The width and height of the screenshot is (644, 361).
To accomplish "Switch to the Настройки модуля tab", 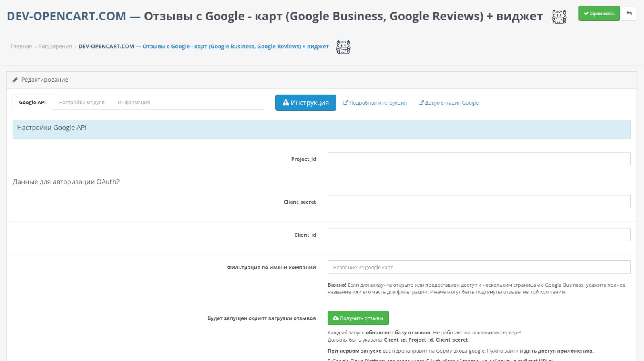I will (82, 103).
